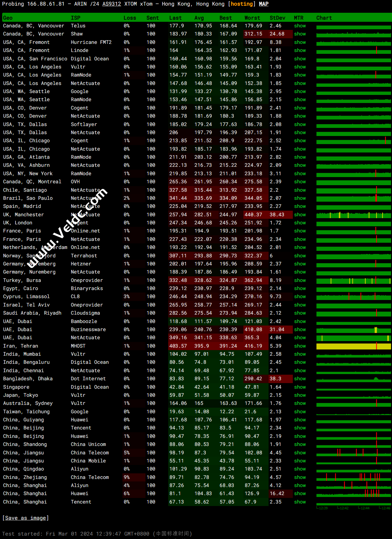
Task: Show MTR for Brazil Sao Paulo row
Action: click(x=300, y=198)
